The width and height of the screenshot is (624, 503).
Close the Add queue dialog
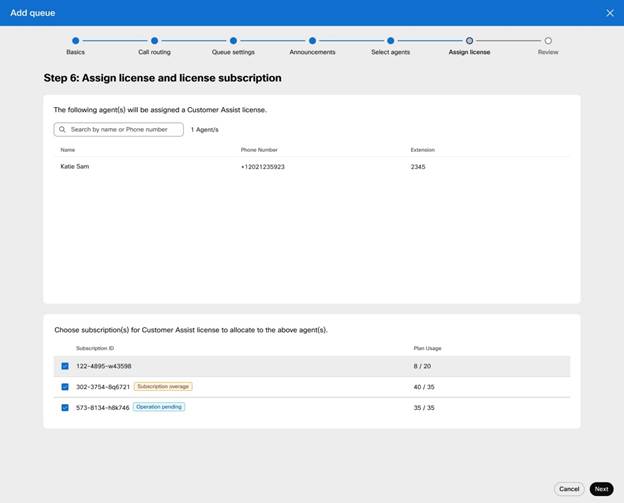coord(610,13)
